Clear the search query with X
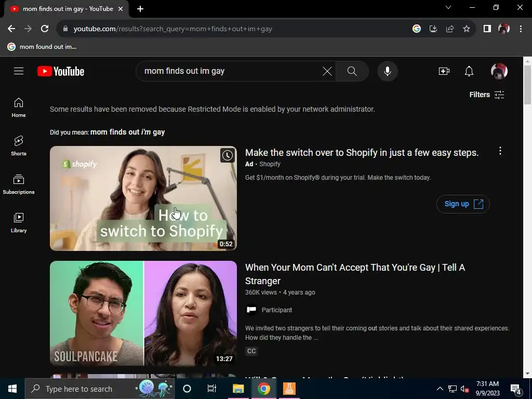This screenshot has width=532, height=399. 327,71
